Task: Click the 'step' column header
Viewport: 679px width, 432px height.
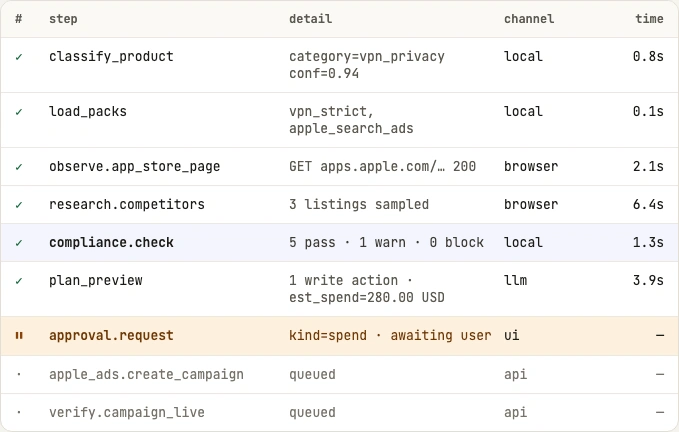Action: click(63, 19)
